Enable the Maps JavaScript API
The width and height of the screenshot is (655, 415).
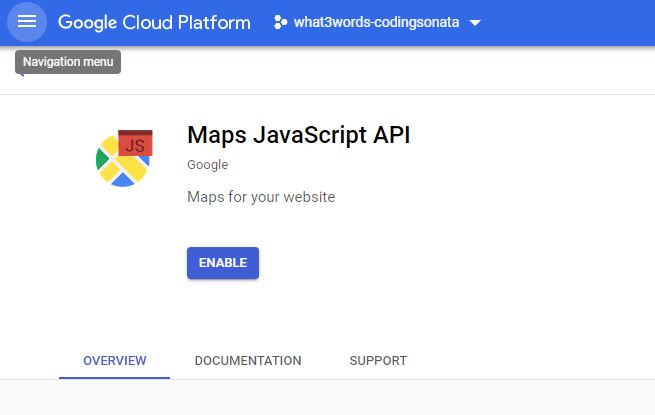pos(223,263)
